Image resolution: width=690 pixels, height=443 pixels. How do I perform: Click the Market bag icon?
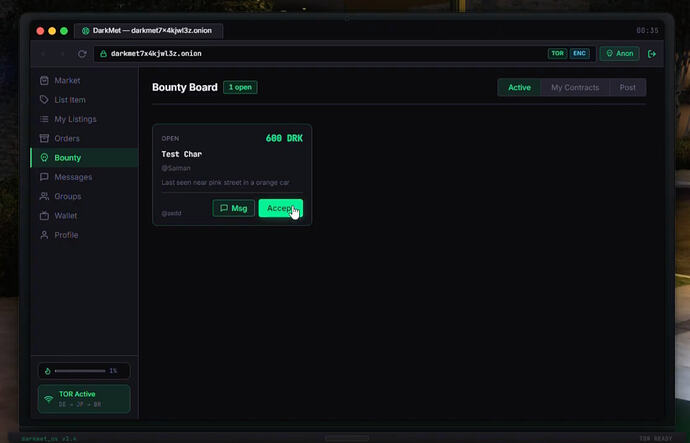(44, 81)
